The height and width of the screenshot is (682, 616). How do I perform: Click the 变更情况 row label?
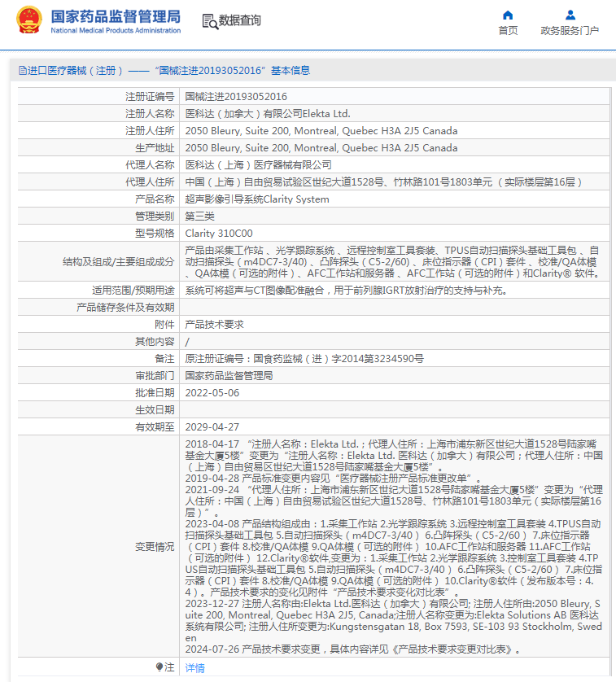coord(155,547)
